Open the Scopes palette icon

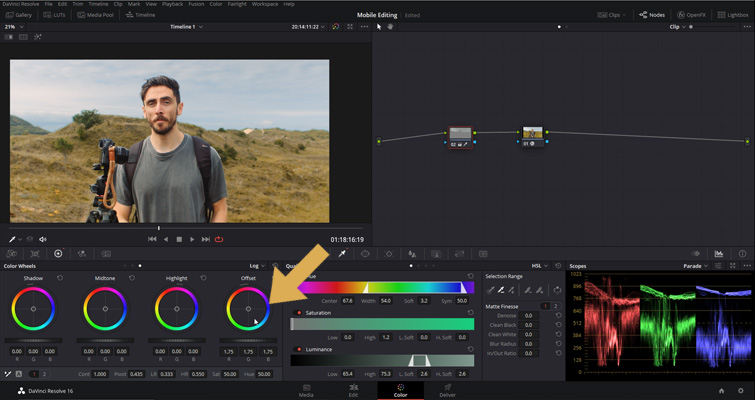pos(719,254)
